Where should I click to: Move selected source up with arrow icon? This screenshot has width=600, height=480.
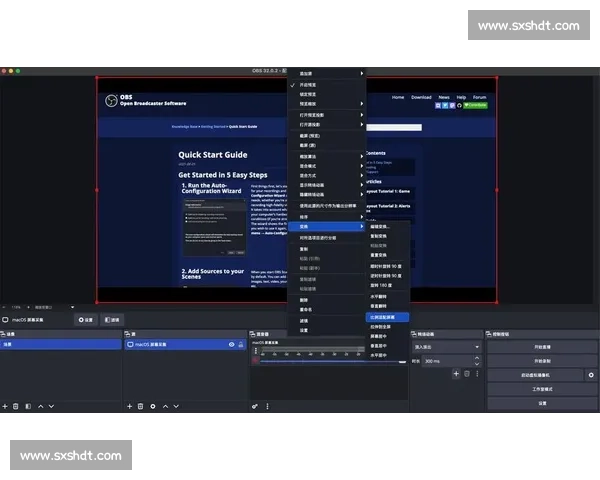(x=164, y=406)
